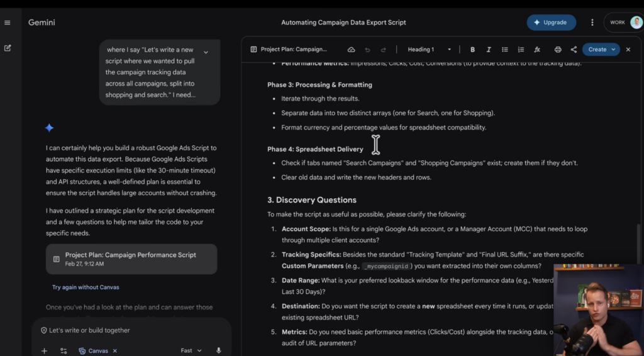Open the tools settings icon in prompt bar

64,351
